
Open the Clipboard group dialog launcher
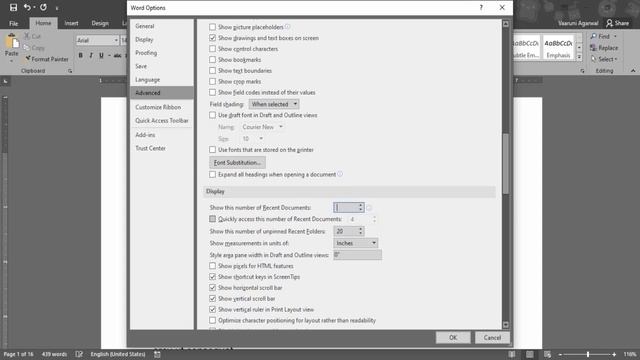(70, 71)
